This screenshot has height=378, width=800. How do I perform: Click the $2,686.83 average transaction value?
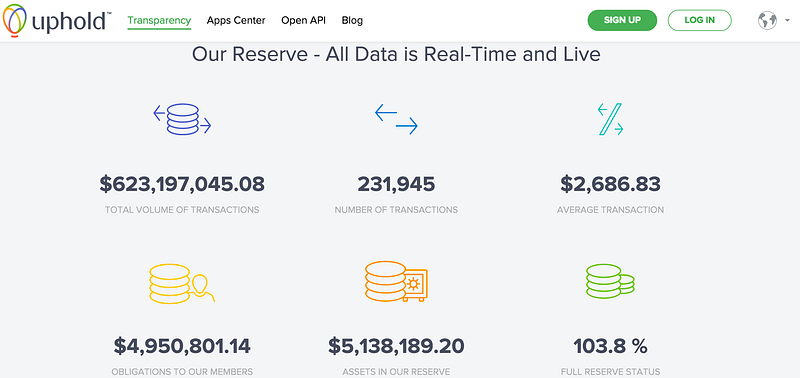click(x=610, y=184)
